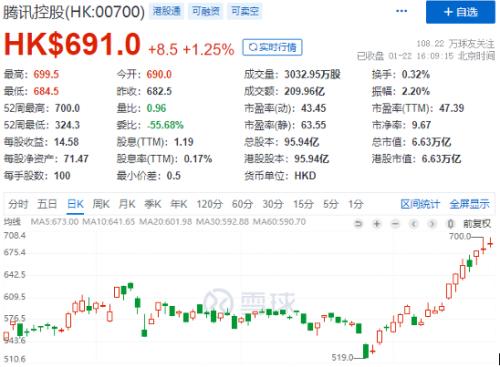Click the 可卖空 tag
The width and height of the screenshot is (500, 367).
point(245,11)
